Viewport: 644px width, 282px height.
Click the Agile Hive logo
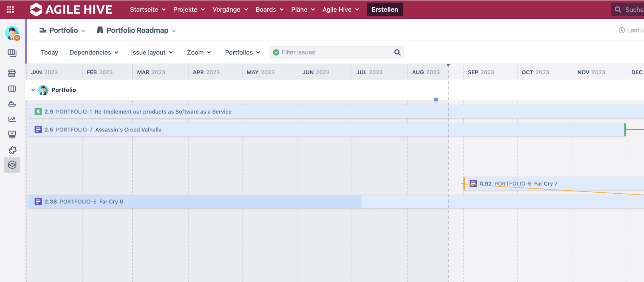[x=71, y=9]
